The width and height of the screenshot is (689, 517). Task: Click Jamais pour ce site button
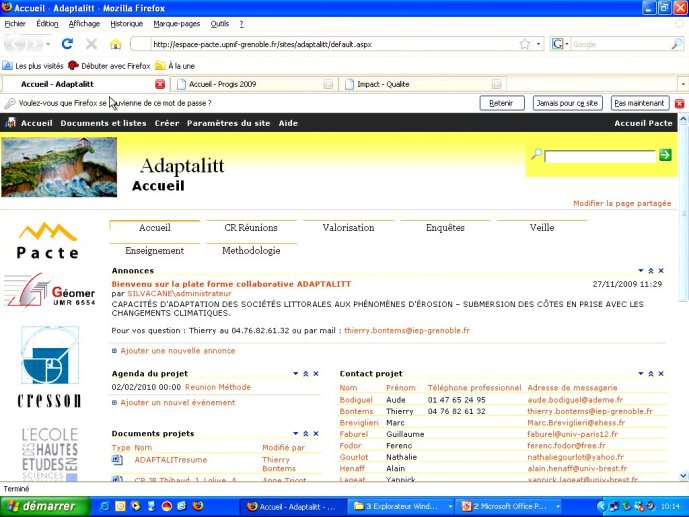(567, 103)
